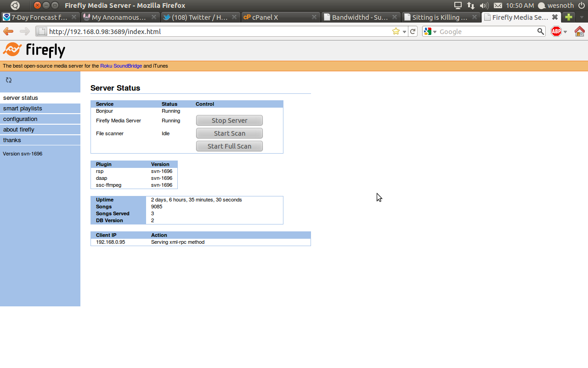The width and height of the screenshot is (588, 368).
Task: Bookmark this page with the star icon
Action: [x=396, y=31]
